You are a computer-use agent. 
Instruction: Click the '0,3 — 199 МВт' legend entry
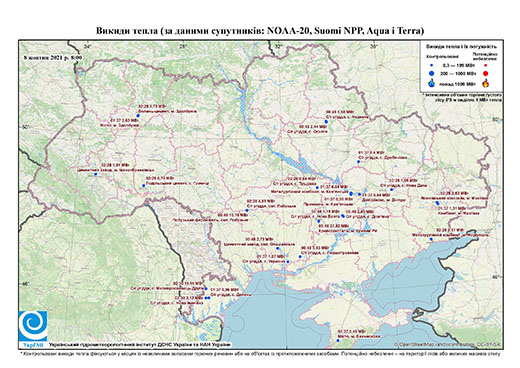coord(459,65)
